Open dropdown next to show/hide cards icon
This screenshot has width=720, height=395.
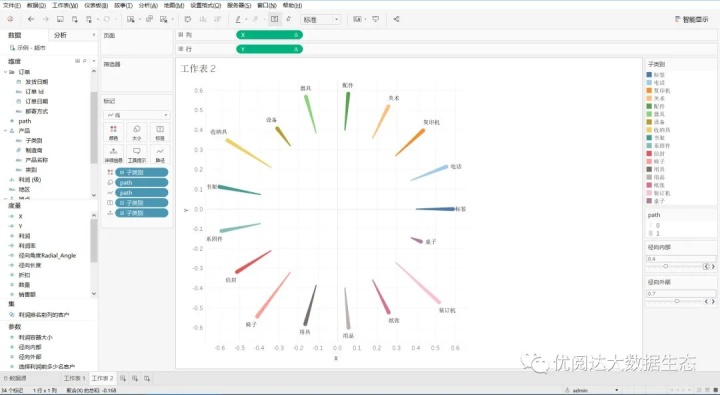(x=365, y=19)
